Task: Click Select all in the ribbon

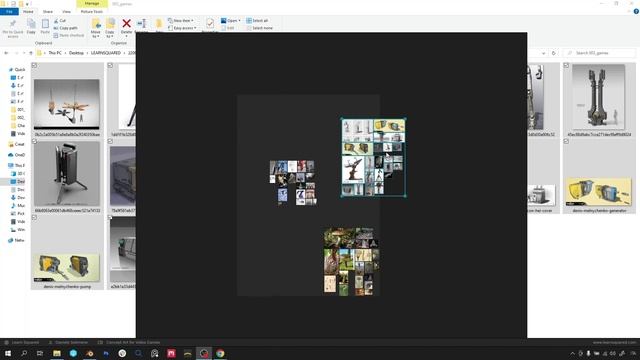Action: click(x=257, y=20)
